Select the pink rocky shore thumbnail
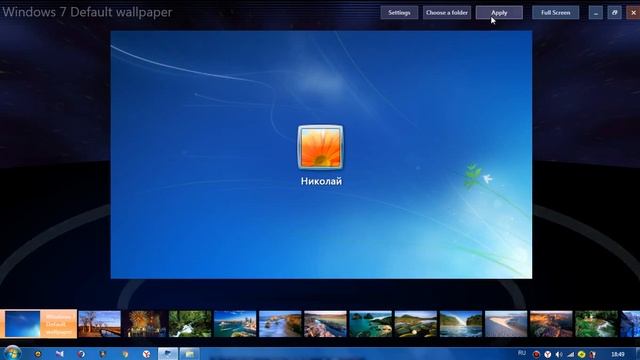The width and height of the screenshot is (640, 360). pos(325,324)
